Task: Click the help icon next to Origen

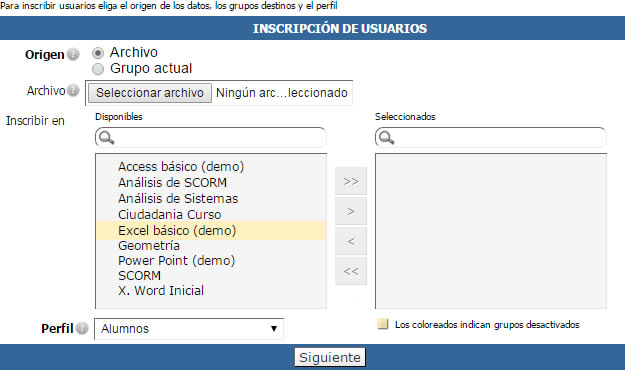Action: (x=73, y=54)
